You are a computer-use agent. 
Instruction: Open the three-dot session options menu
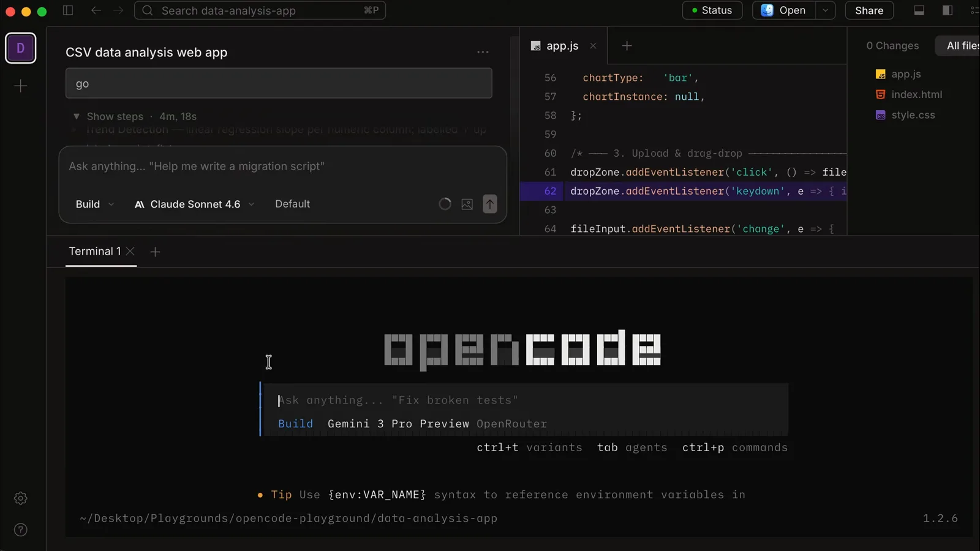pos(483,52)
